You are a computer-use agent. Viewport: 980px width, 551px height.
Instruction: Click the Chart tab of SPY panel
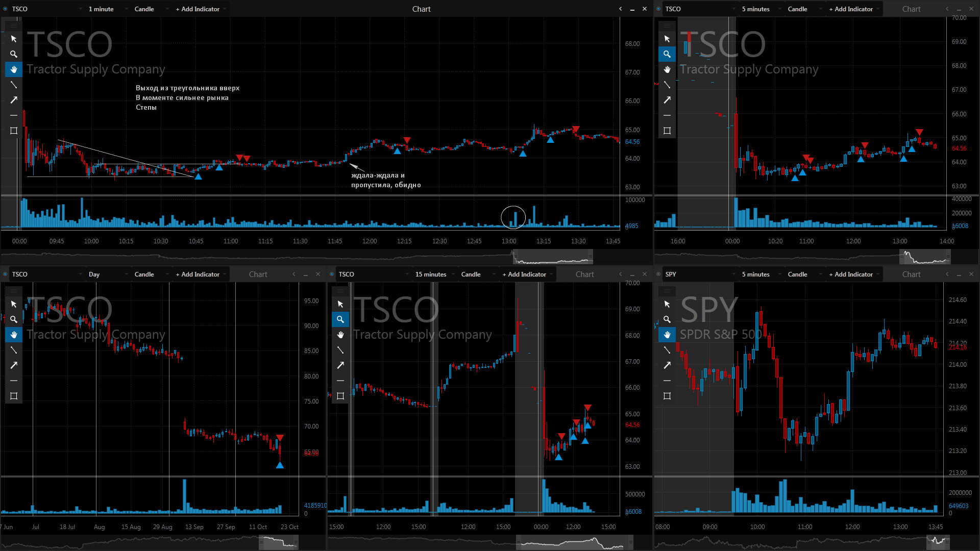911,274
